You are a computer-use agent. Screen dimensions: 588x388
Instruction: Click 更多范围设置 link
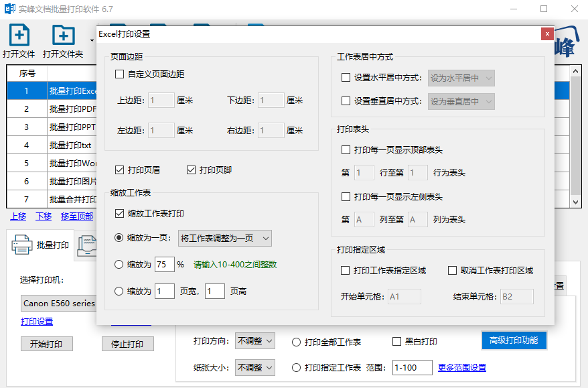[462, 368]
